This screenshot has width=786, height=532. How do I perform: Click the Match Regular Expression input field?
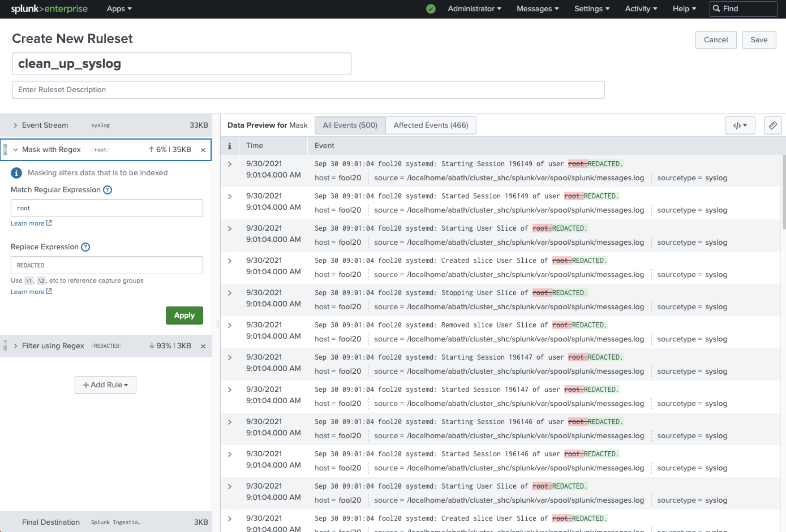pyautogui.click(x=107, y=208)
